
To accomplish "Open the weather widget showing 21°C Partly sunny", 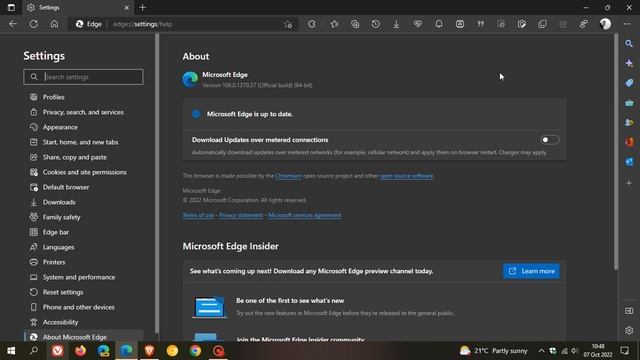I will point(493,351).
